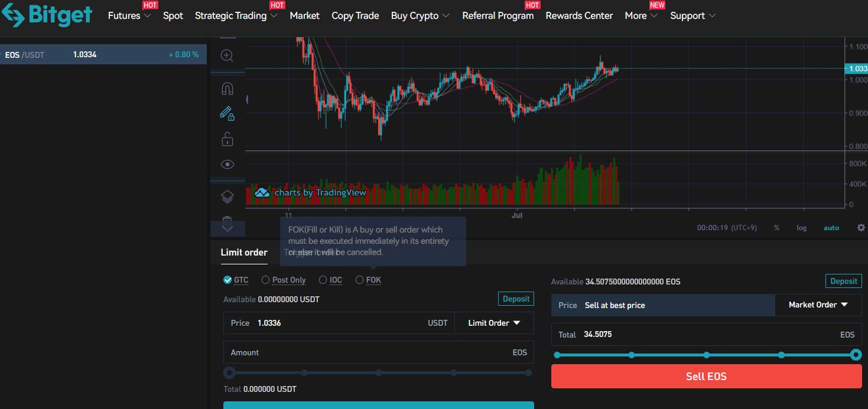This screenshot has width=868, height=409.
Task: Toggle lock all drawing tools icon
Action: [x=227, y=139]
